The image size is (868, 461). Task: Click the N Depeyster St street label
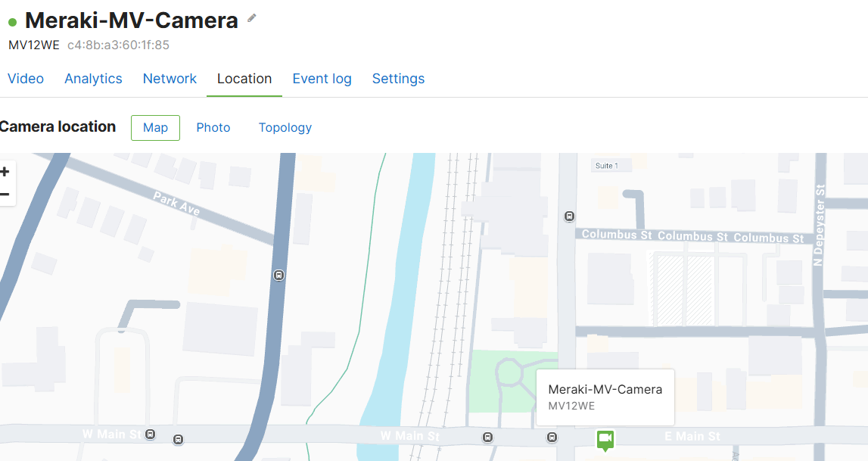[820, 225]
